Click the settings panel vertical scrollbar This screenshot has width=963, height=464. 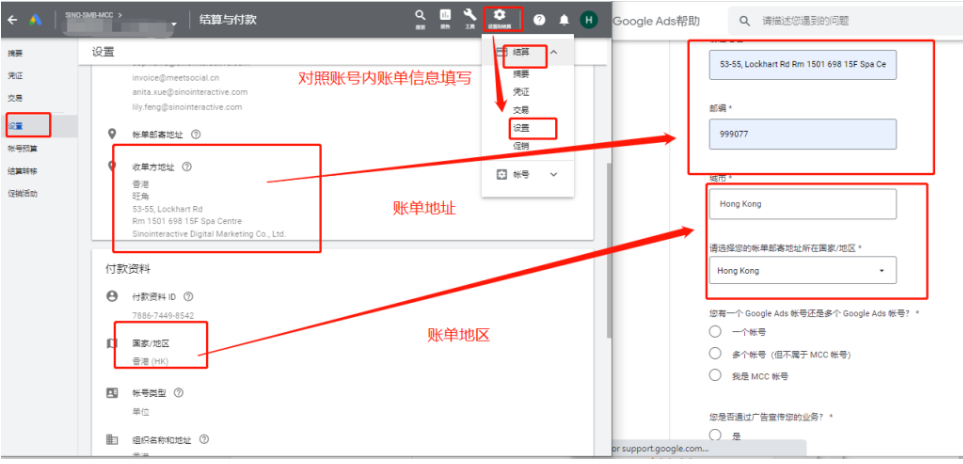point(609,250)
